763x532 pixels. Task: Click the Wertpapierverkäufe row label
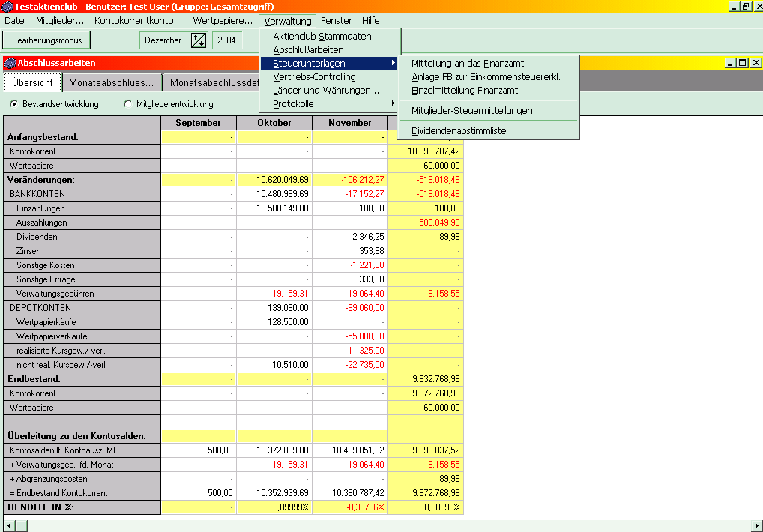tap(82, 336)
